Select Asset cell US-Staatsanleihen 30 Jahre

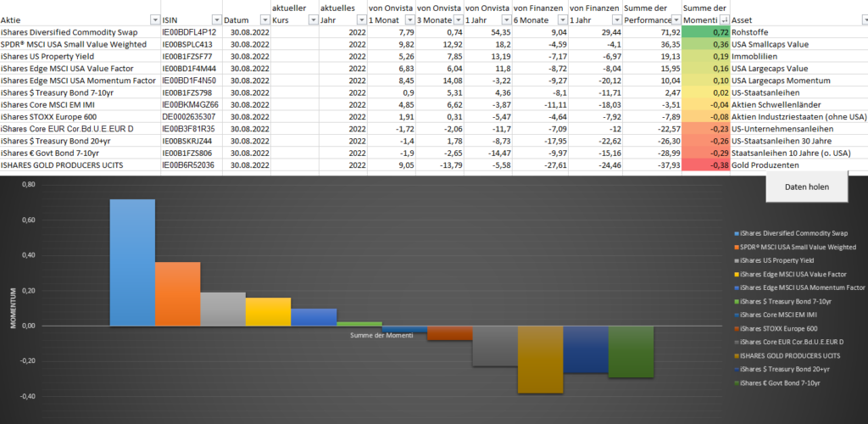[x=799, y=141]
